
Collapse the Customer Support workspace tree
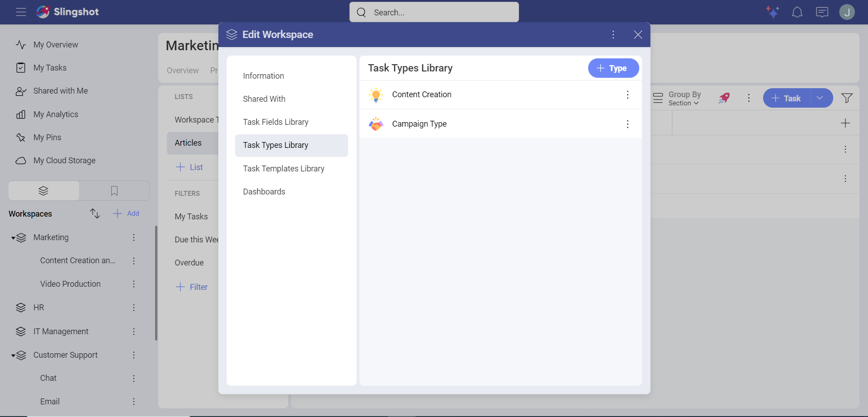(13, 355)
